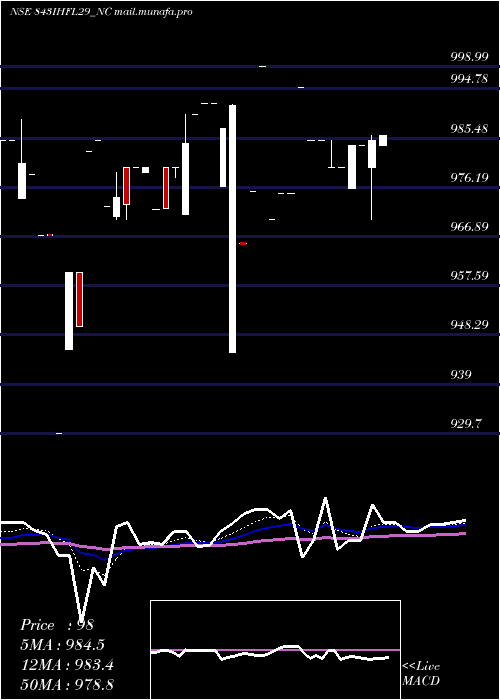
Task: Click the 976.19 price level label
Action: [469, 178]
